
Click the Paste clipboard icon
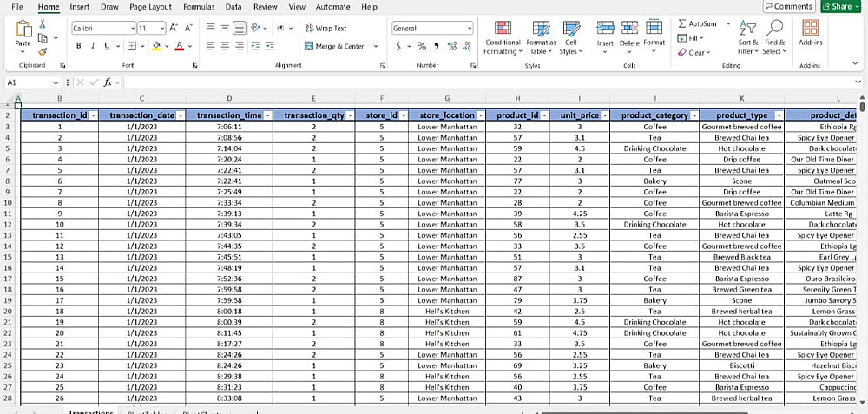pos(23,29)
